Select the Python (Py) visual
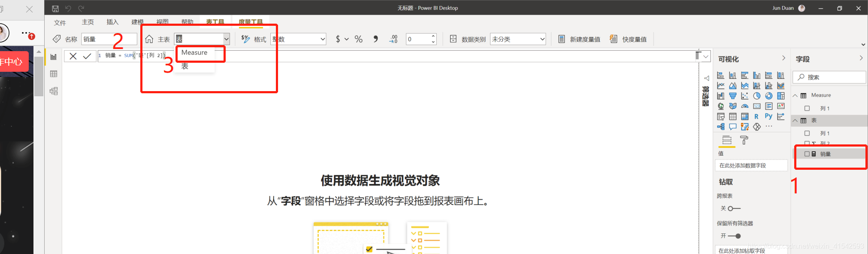 point(768,116)
